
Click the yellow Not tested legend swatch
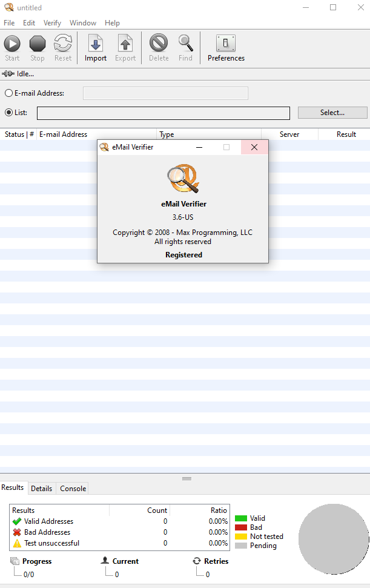241,537
